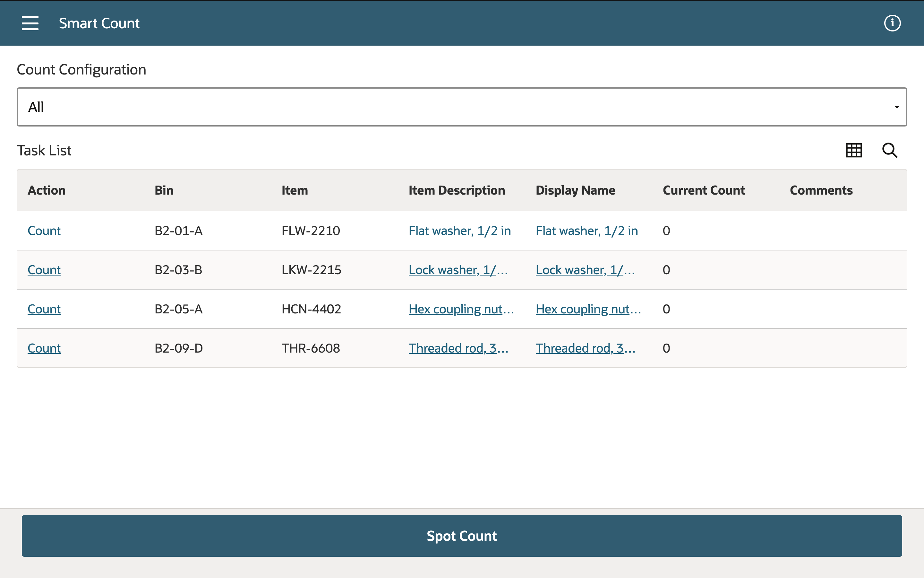924x578 pixels.
Task: Click the Display Name column header
Action: click(x=575, y=190)
